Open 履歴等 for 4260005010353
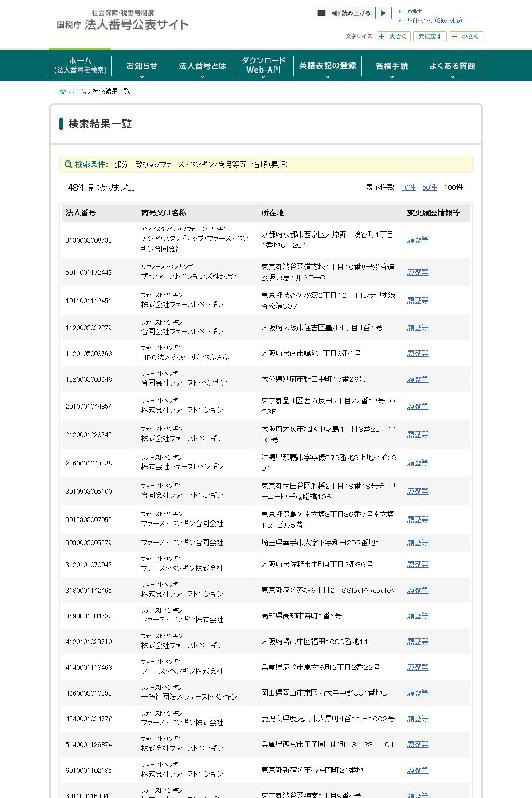The image size is (532, 798). point(418,693)
